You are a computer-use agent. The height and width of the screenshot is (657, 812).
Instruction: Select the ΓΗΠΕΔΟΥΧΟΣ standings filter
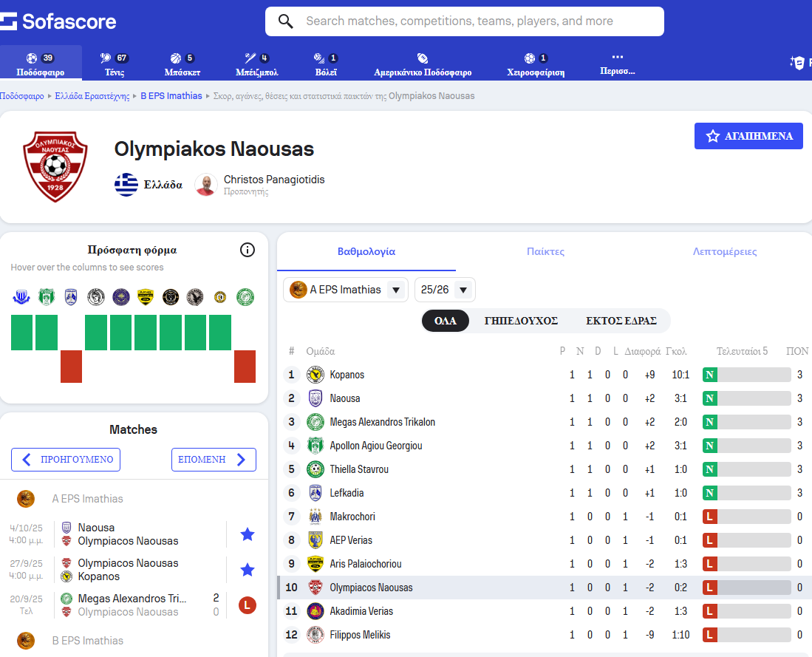click(x=521, y=321)
